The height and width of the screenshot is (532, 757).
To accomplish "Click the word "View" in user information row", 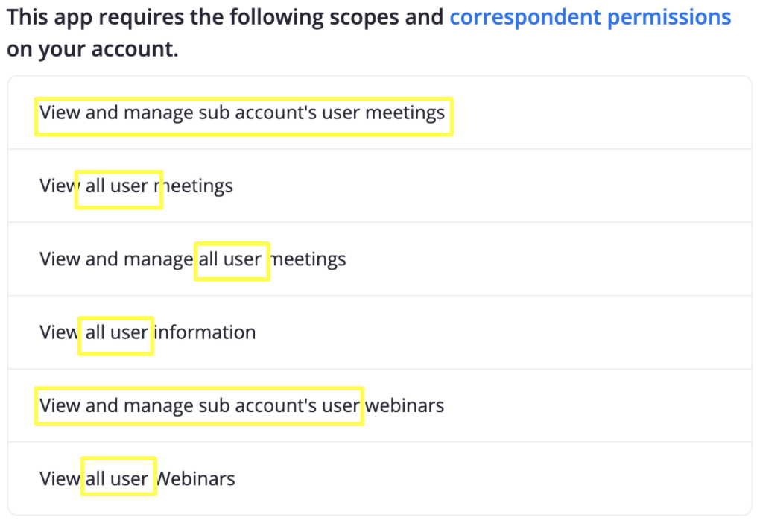I will tap(58, 332).
